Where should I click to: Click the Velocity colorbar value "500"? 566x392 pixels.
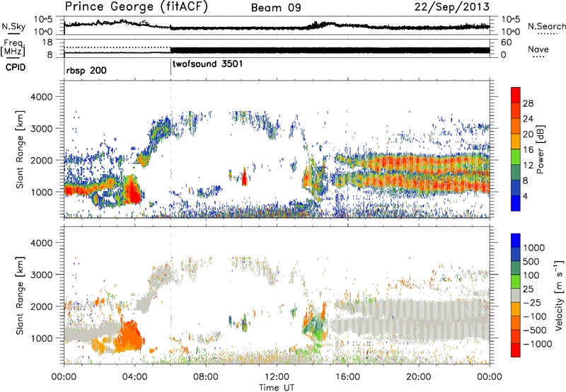tap(531, 261)
